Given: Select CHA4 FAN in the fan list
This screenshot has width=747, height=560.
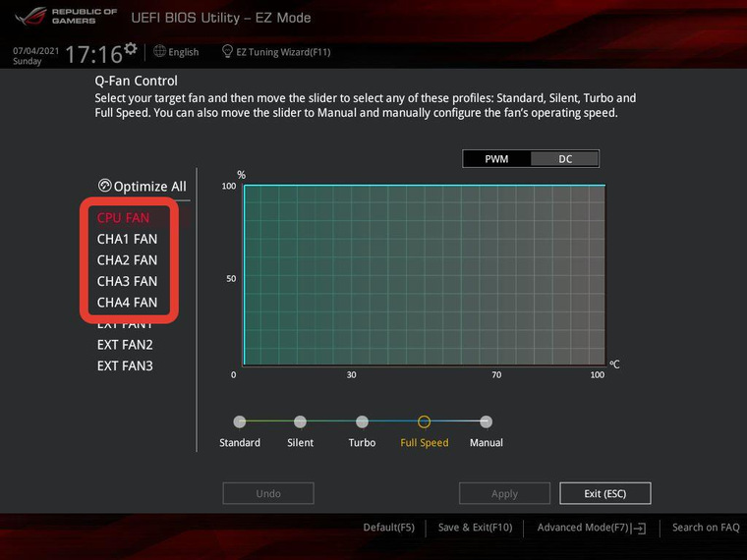Looking at the screenshot, I should (127, 303).
